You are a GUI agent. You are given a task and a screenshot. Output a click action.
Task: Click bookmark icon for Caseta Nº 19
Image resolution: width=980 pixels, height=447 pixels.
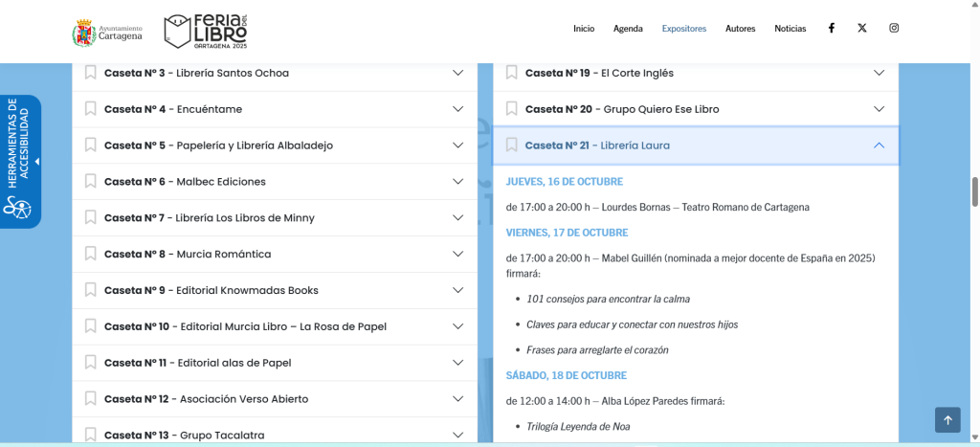click(512, 73)
